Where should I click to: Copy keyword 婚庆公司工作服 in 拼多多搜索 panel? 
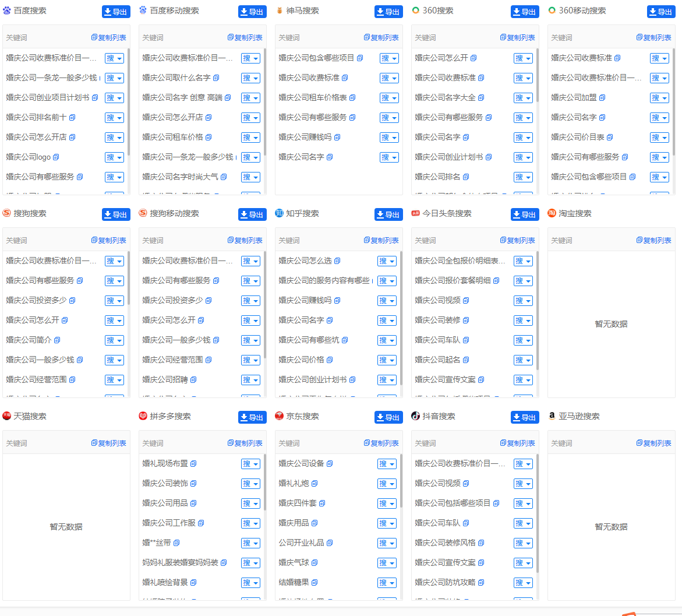pyautogui.click(x=201, y=523)
